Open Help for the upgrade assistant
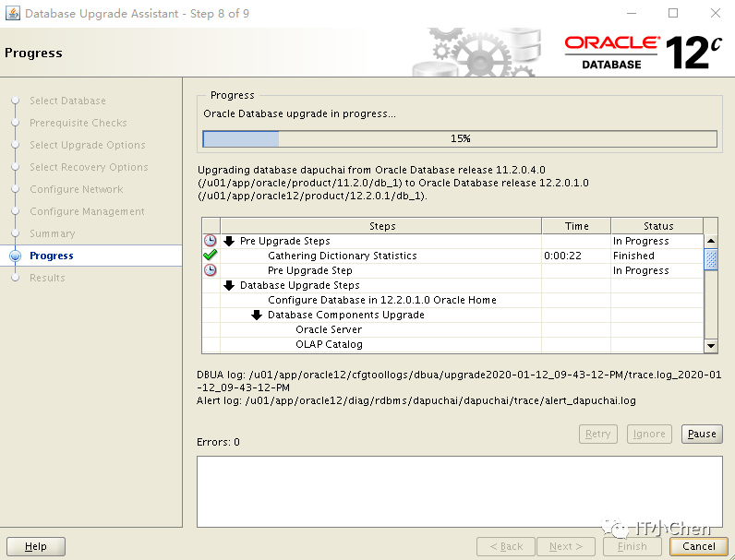This screenshot has width=735, height=560. tap(36, 546)
